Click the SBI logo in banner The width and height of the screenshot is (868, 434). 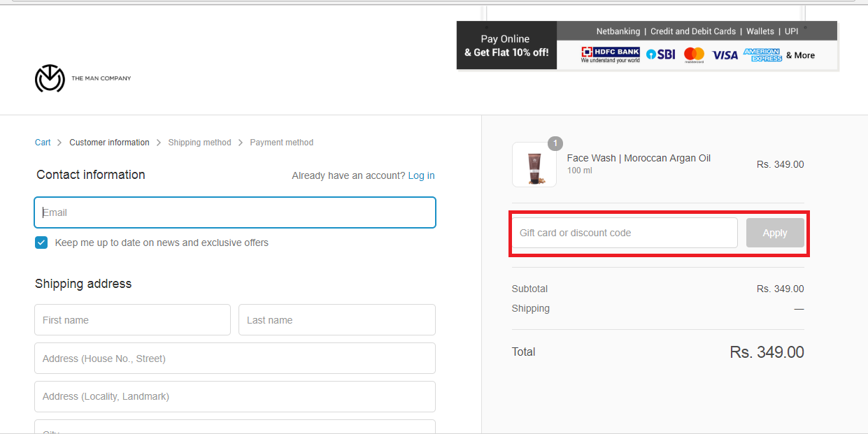pos(661,55)
